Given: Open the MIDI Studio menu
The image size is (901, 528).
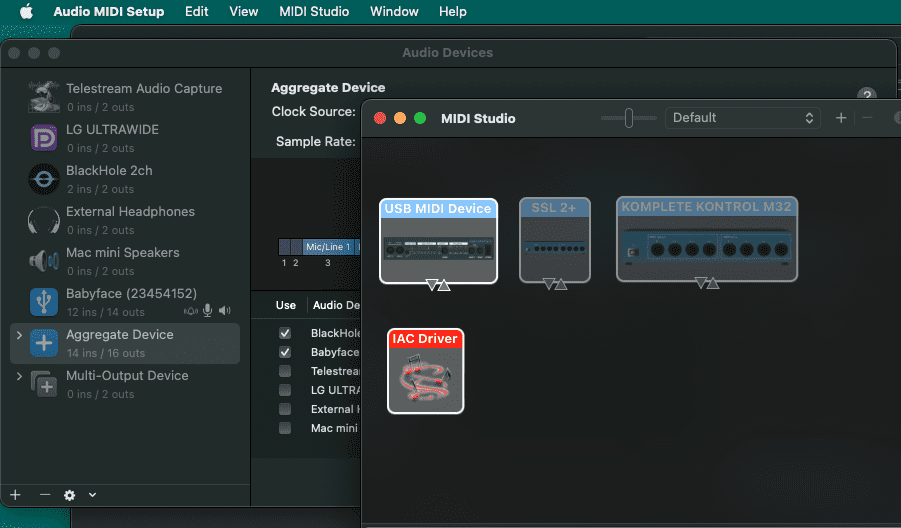Looking at the screenshot, I should (314, 11).
